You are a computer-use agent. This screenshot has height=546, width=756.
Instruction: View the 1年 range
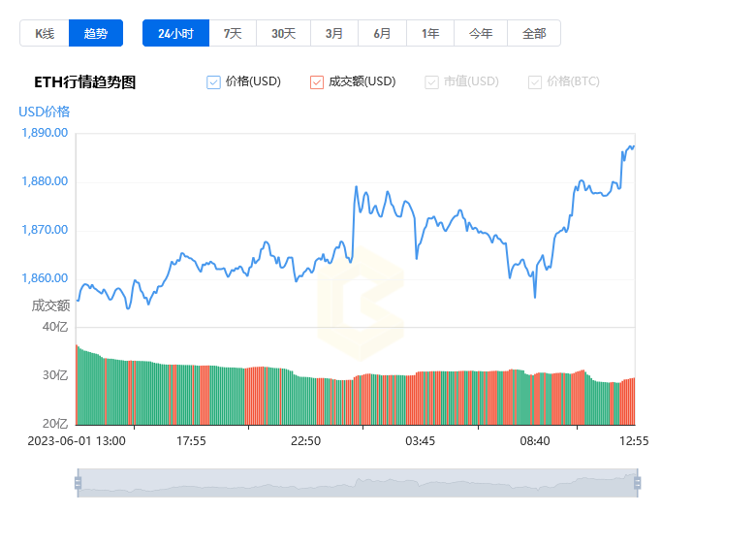[x=430, y=33]
